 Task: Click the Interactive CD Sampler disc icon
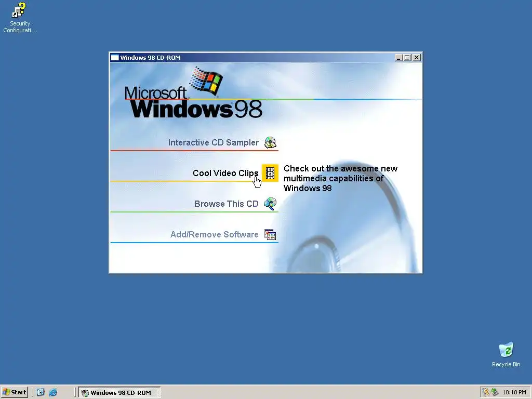(x=270, y=142)
